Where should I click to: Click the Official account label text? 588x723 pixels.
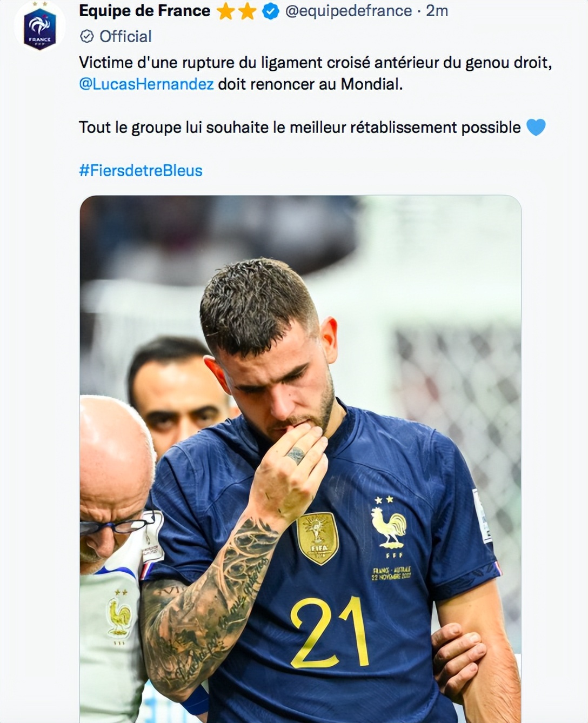125,36
